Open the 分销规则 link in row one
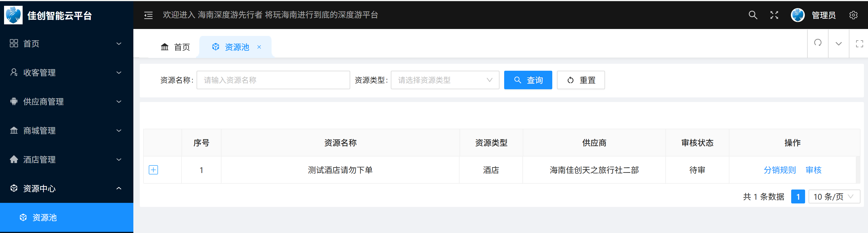 (779, 170)
